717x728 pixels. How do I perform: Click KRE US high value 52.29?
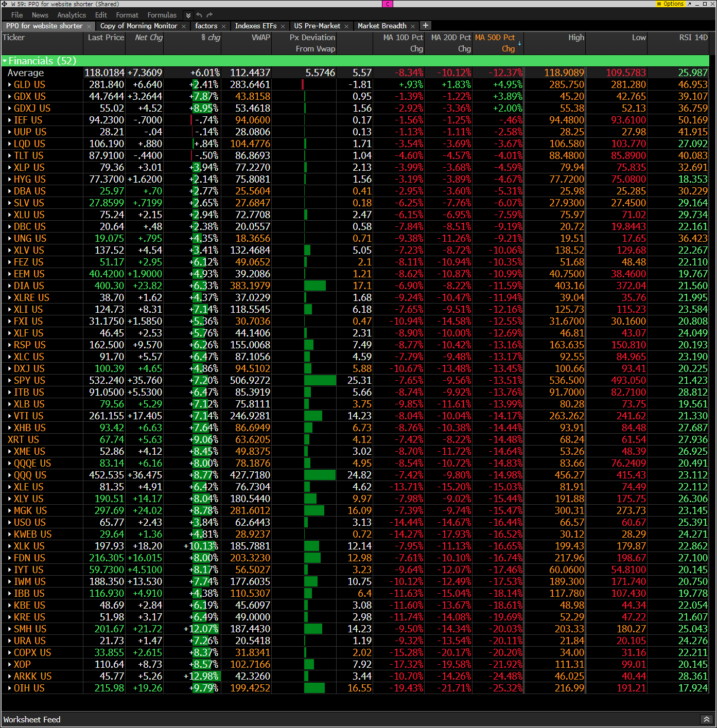572,617
